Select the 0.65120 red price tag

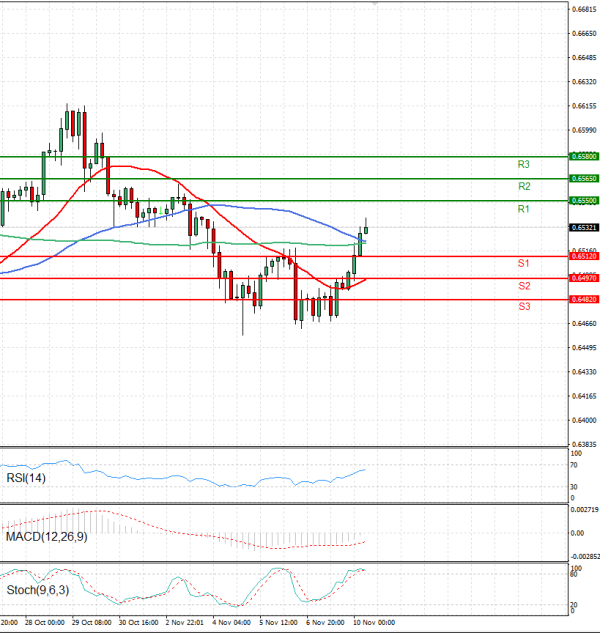coord(583,257)
